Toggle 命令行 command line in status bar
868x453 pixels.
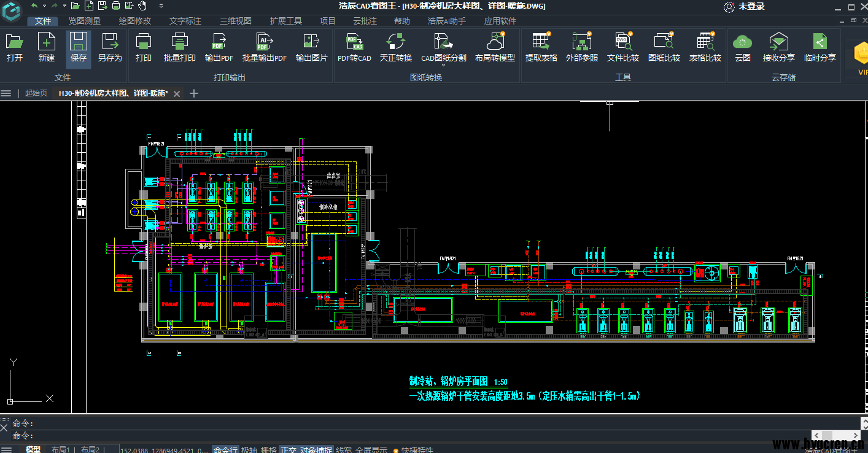click(x=225, y=449)
